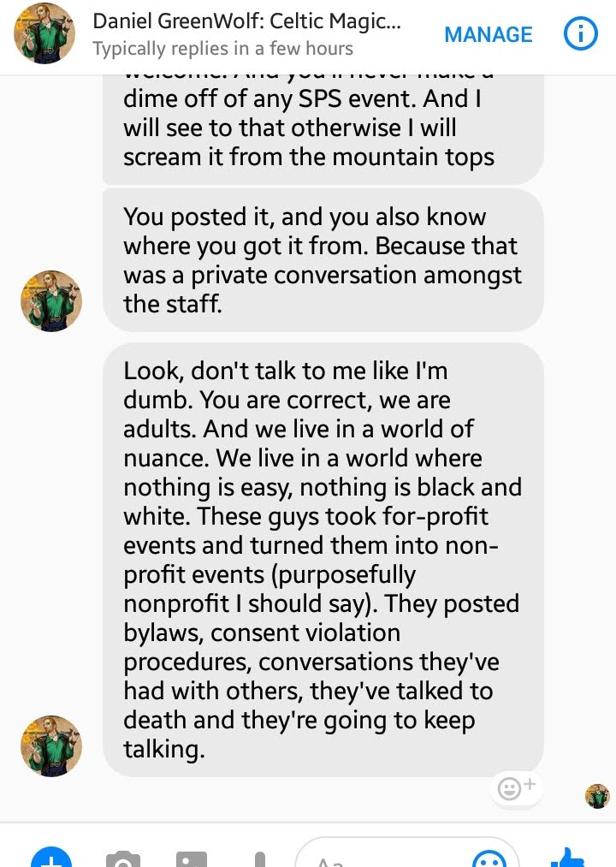Send a thumbs-up like
This screenshot has height=867, width=616.
pyautogui.click(x=569, y=858)
